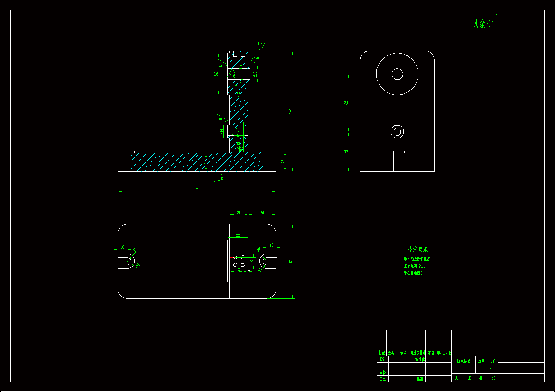555x392 pixels.
Task: Click the 更改文件号 column header
Action: coord(418,353)
